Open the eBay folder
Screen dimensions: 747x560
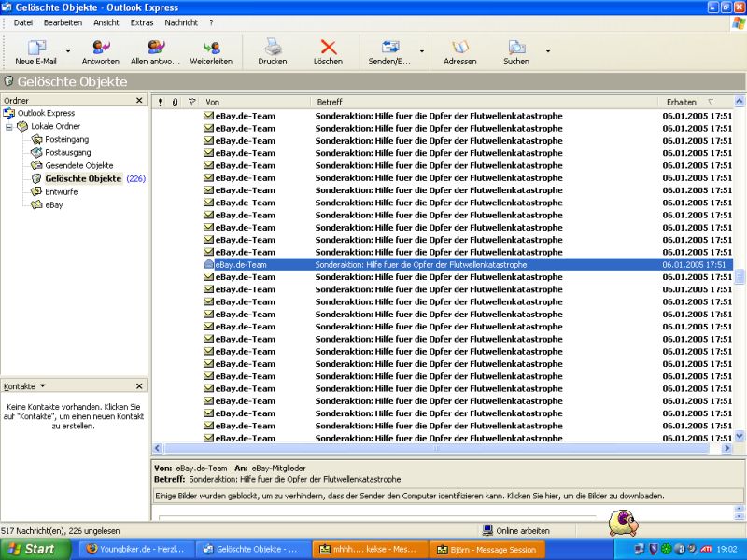[x=54, y=205]
